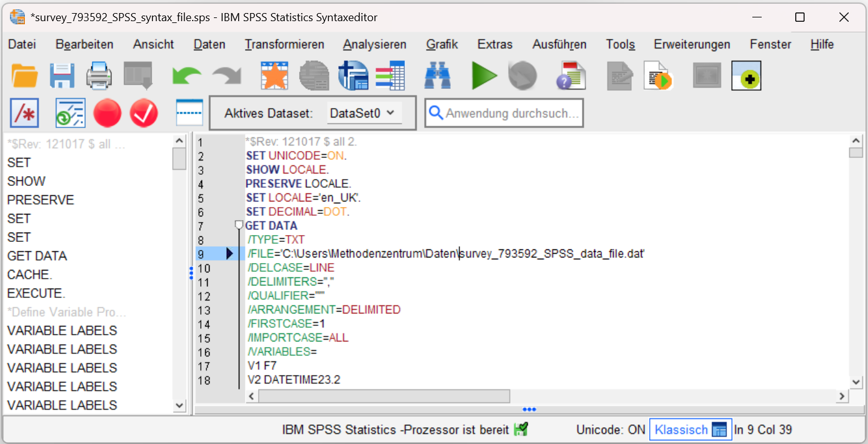The image size is (868, 444).
Task: Toggle comment selection with the /* icon
Action: coord(25,113)
